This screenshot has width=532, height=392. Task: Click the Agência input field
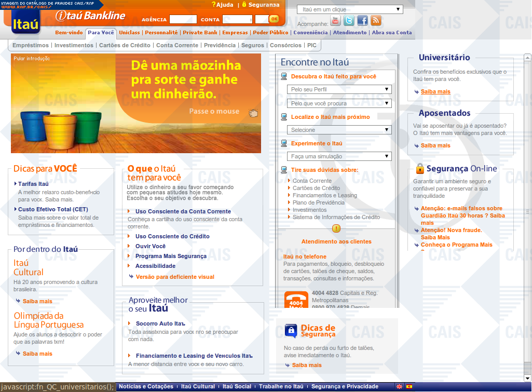point(183,20)
